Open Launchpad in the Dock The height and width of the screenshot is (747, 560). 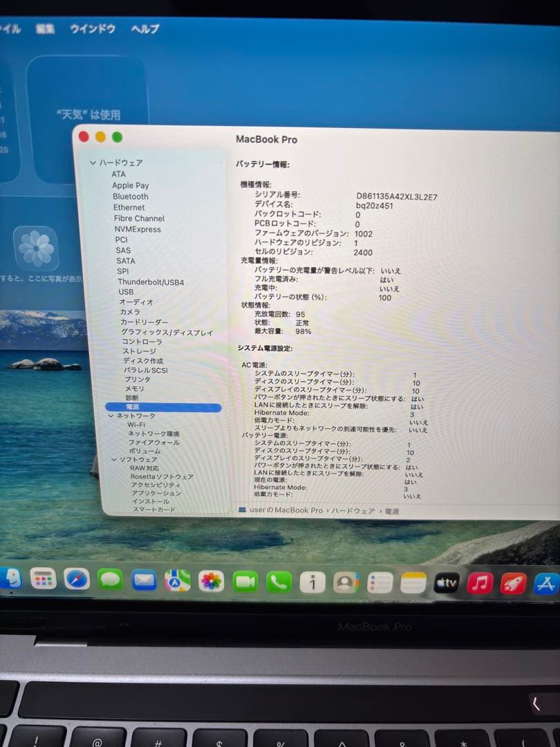point(44,580)
